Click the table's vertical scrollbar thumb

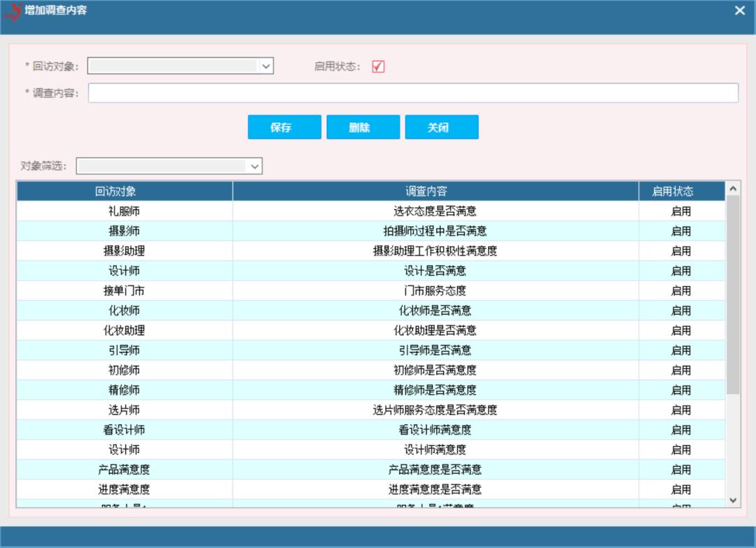(733, 294)
